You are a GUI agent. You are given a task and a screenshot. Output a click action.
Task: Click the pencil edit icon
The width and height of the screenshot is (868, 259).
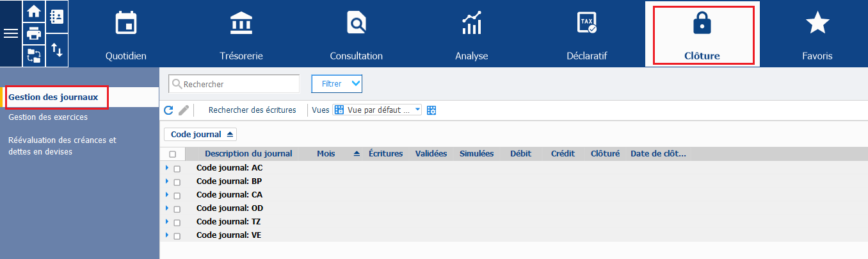pyautogui.click(x=184, y=110)
